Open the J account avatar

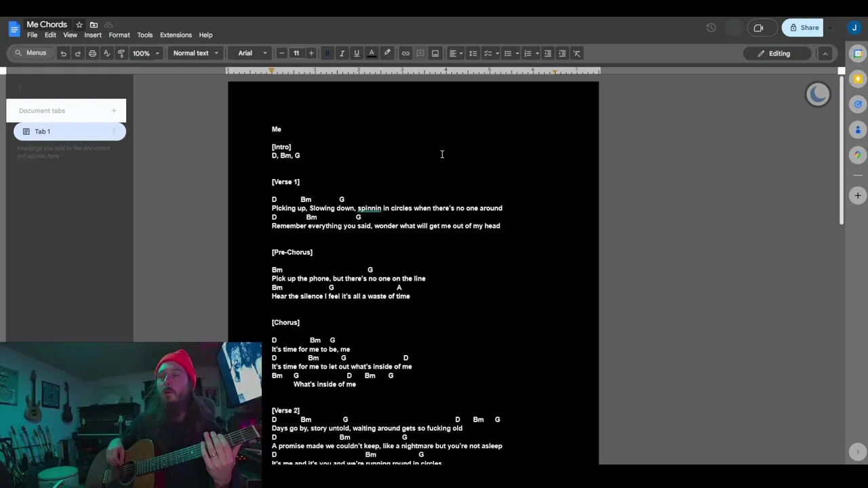pyautogui.click(x=854, y=28)
